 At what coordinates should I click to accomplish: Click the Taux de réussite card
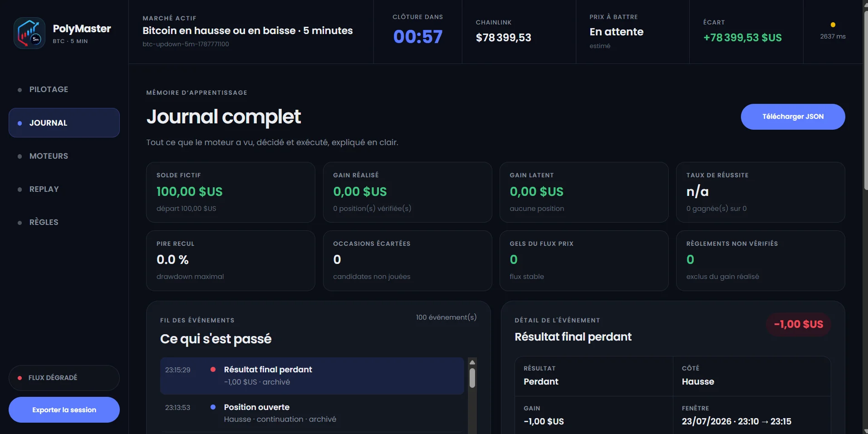click(760, 192)
